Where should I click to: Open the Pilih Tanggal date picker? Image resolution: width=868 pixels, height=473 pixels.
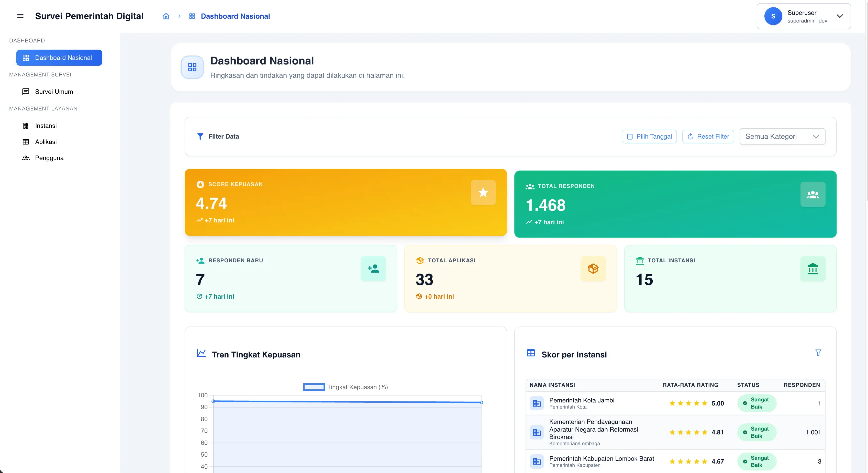pos(649,137)
